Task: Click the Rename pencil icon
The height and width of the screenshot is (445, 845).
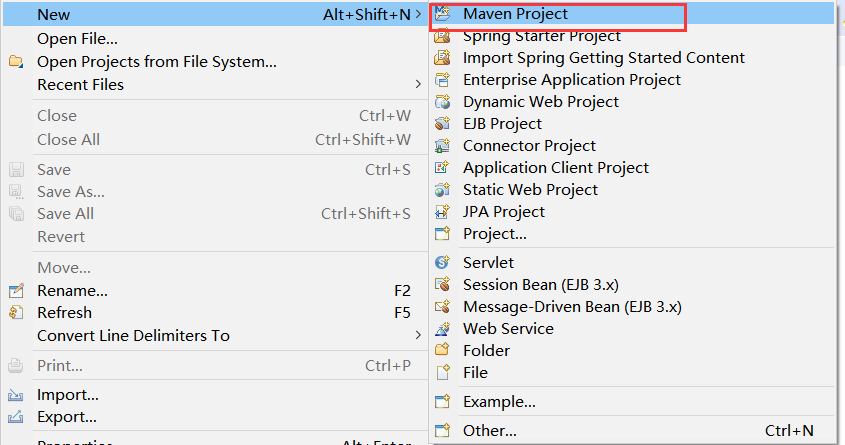Action: 16,291
